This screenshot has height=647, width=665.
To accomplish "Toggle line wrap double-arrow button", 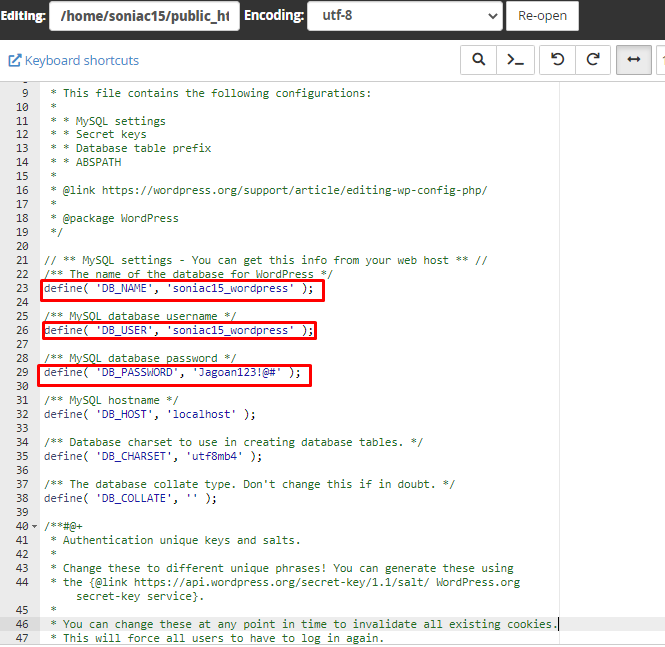I will pyautogui.click(x=634, y=60).
